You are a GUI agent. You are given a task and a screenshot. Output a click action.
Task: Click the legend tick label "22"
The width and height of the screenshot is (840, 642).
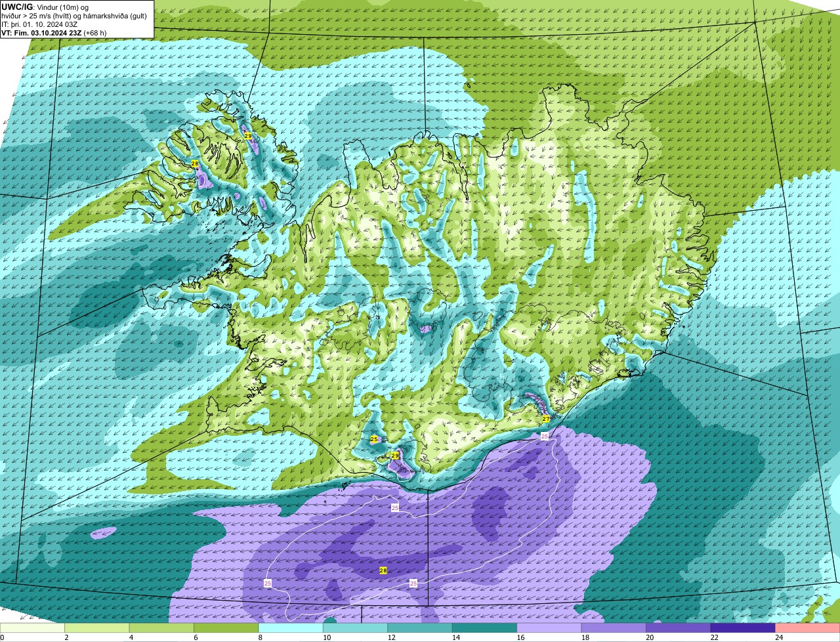pos(715,637)
